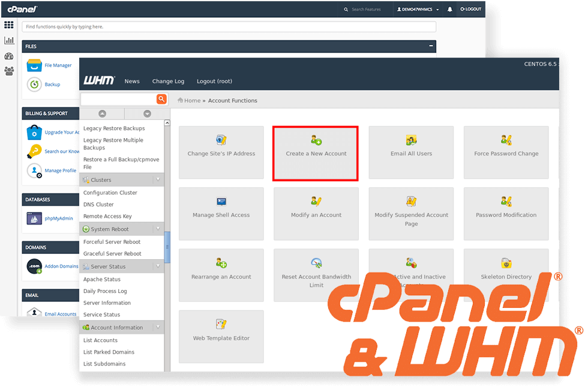Collapse the Server Status section
The image size is (588, 386).
pos(158,267)
